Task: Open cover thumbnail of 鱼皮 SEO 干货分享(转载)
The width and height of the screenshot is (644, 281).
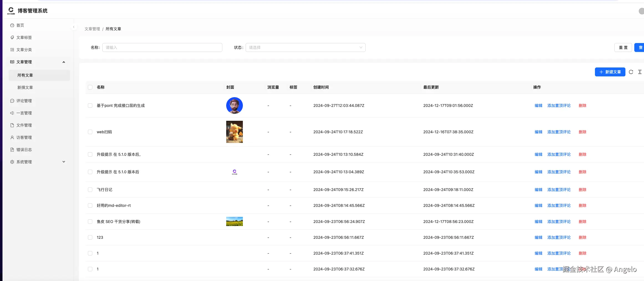Action: click(235, 222)
